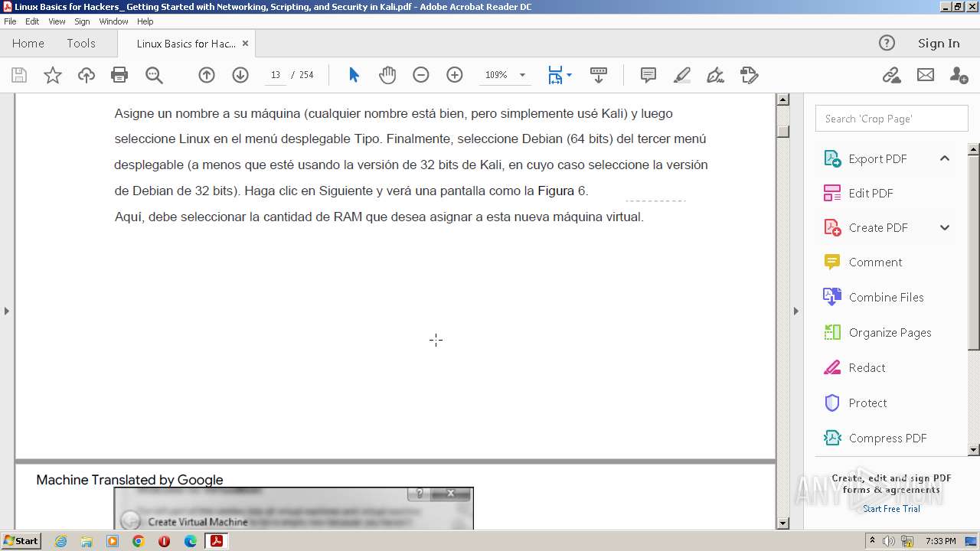Expand the Create PDF section chevron
The image size is (980, 551).
pos(945,227)
